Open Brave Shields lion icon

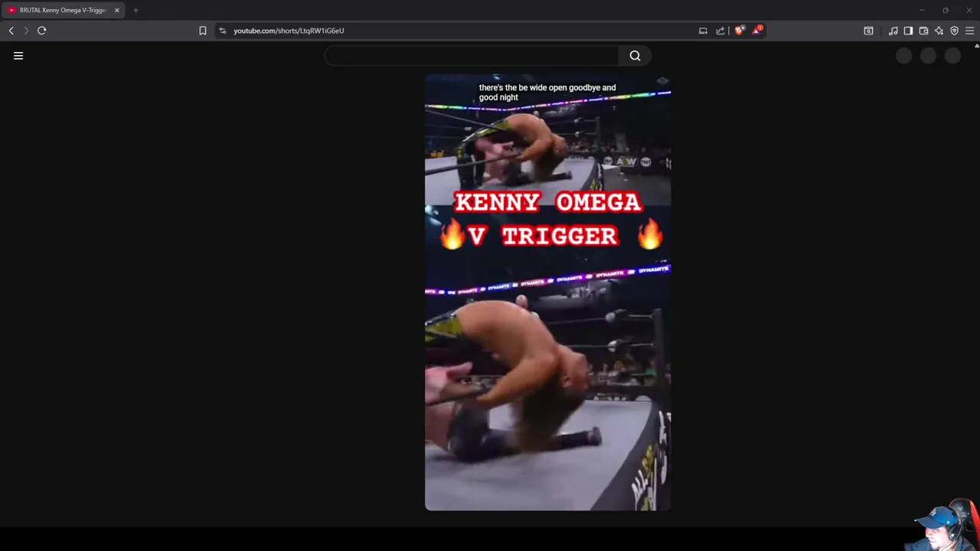coord(739,31)
